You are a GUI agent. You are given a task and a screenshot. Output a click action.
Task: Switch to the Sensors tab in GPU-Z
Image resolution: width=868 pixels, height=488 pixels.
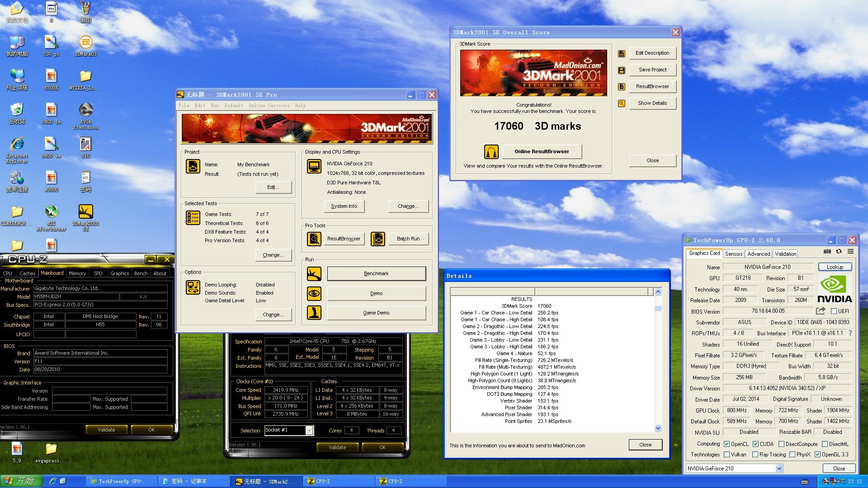pyautogui.click(x=734, y=254)
